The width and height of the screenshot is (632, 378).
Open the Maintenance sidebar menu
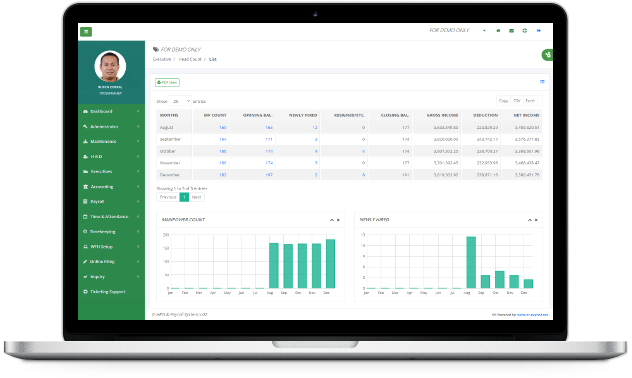[111, 141]
